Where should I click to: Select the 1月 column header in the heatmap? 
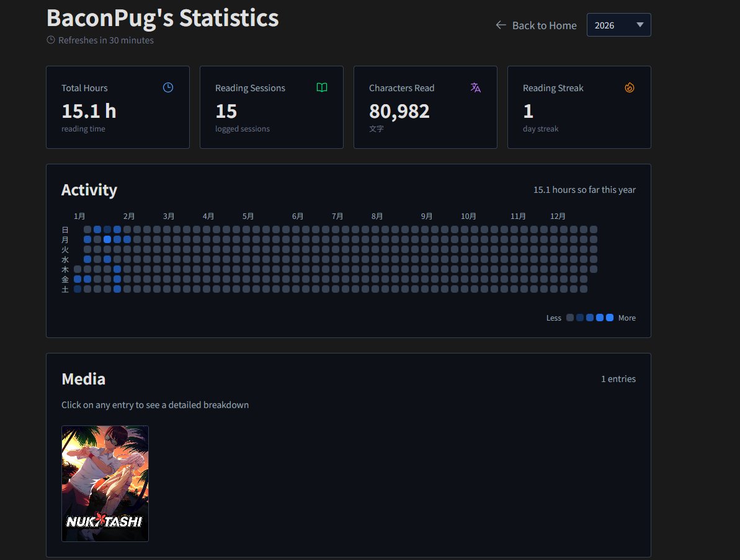79,216
